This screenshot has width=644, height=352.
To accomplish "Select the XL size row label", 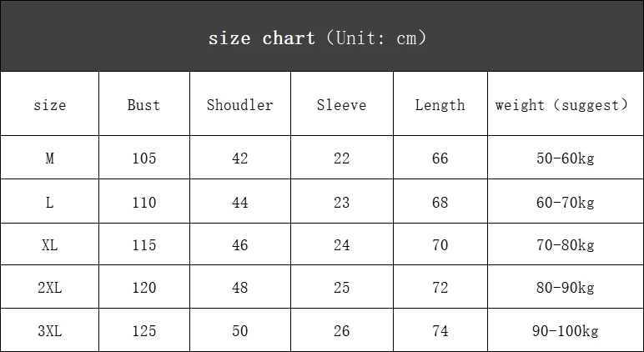I will 50,245.
